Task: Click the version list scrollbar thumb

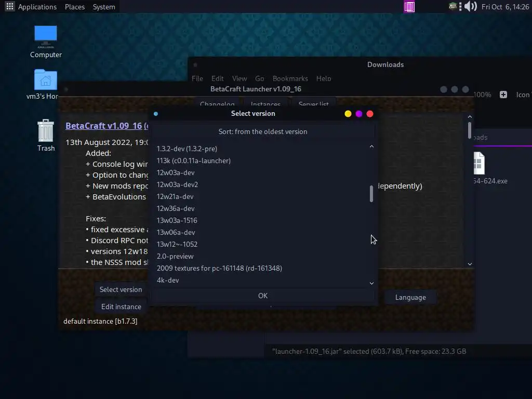Action: [371, 193]
